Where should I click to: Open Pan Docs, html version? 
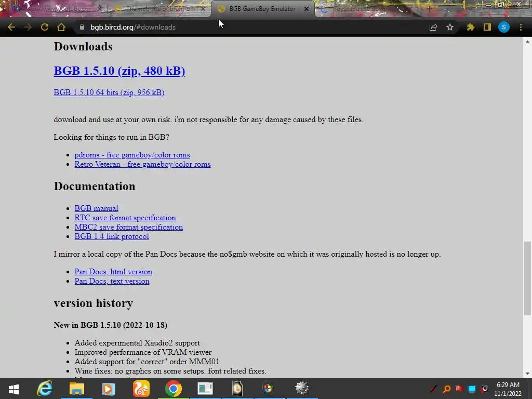point(113,271)
